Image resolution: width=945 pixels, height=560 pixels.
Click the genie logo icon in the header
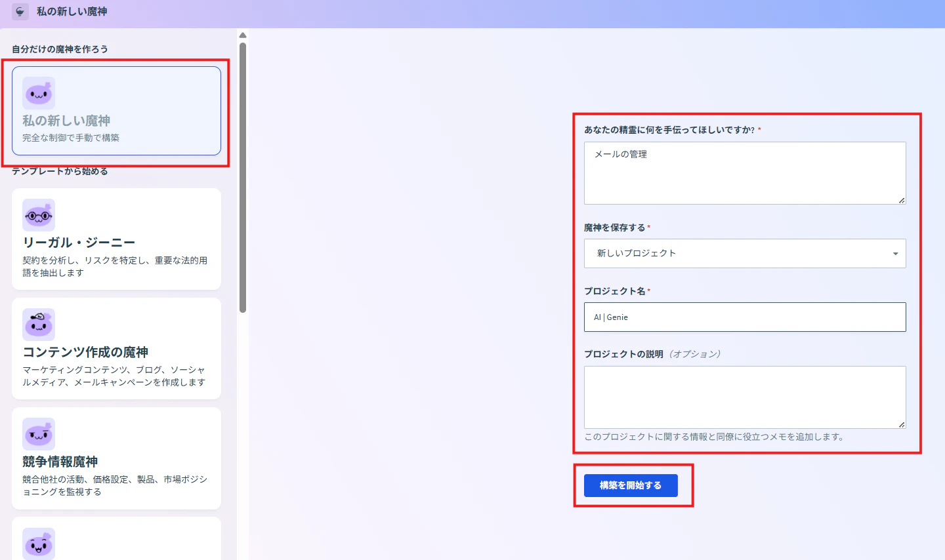(x=20, y=12)
